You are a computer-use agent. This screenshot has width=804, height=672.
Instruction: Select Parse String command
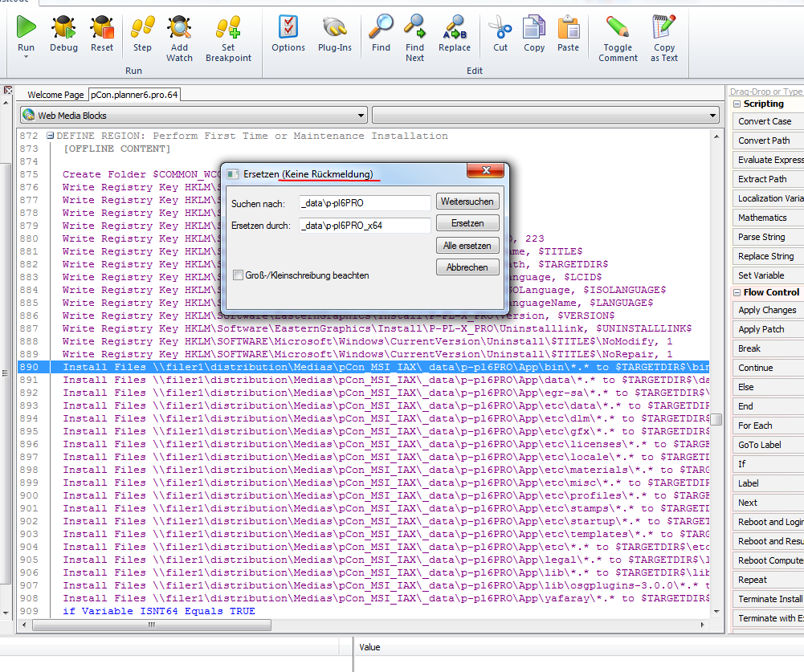click(x=768, y=237)
